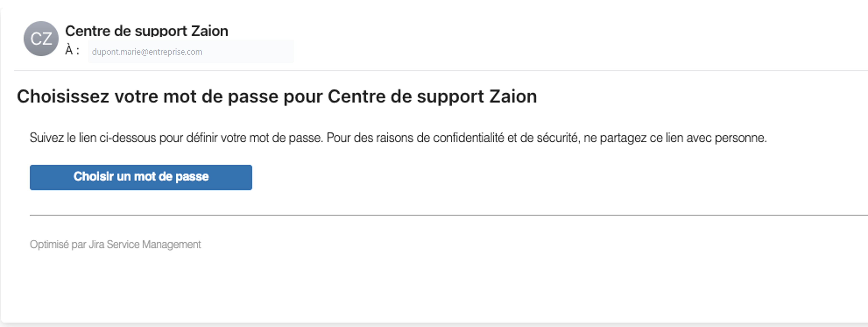Viewport: 868px width, 327px height.
Task: Click the separator line below the recipient
Action: pyautogui.click(x=438, y=71)
